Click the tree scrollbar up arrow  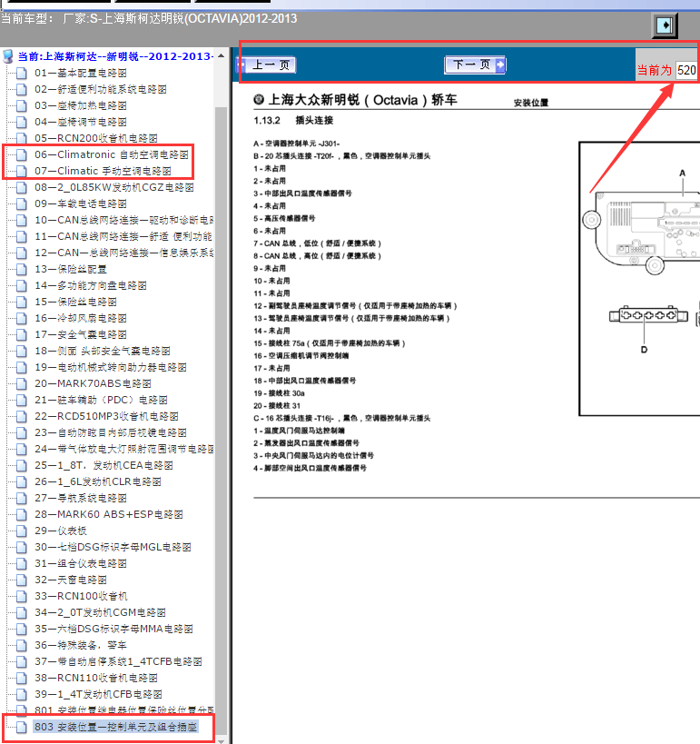pos(221,56)
